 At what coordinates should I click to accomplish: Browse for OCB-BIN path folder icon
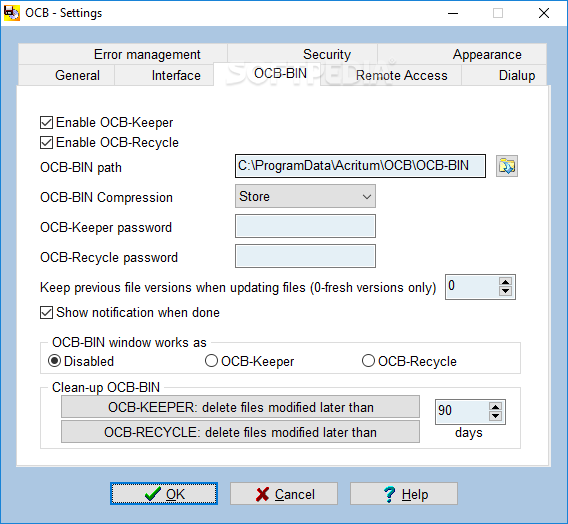506,166
